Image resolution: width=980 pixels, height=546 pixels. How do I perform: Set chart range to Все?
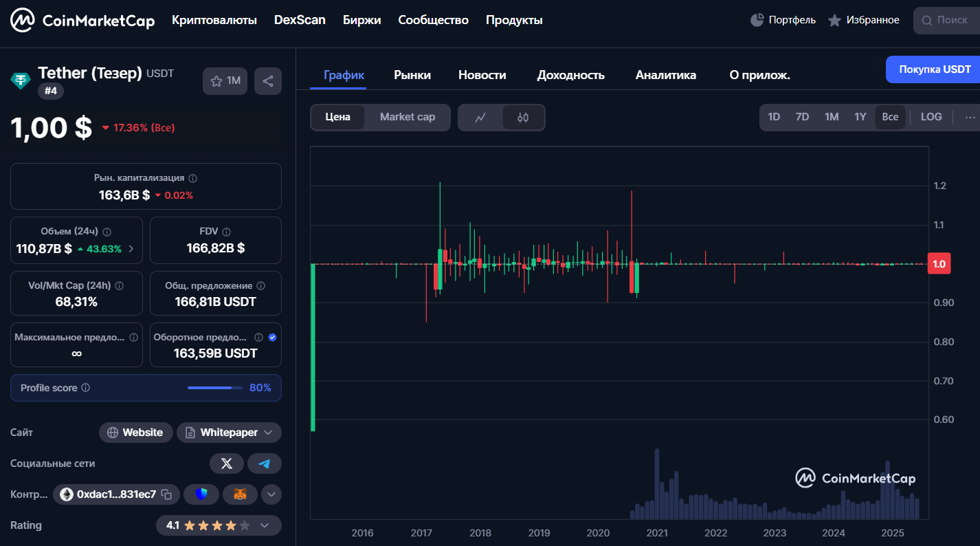tap(890, 117)
